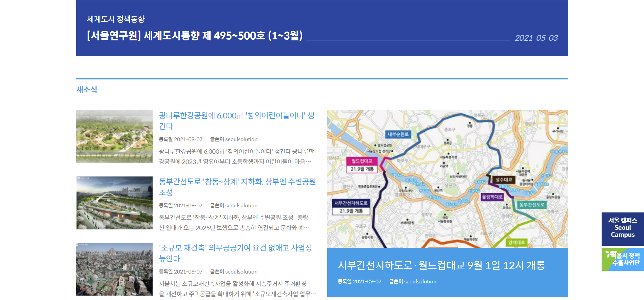This screenshot has height=300, width=644.
Task: Click seoulsolution author on the 소규모 재건축 article
Action: click(x=241, y=272)
